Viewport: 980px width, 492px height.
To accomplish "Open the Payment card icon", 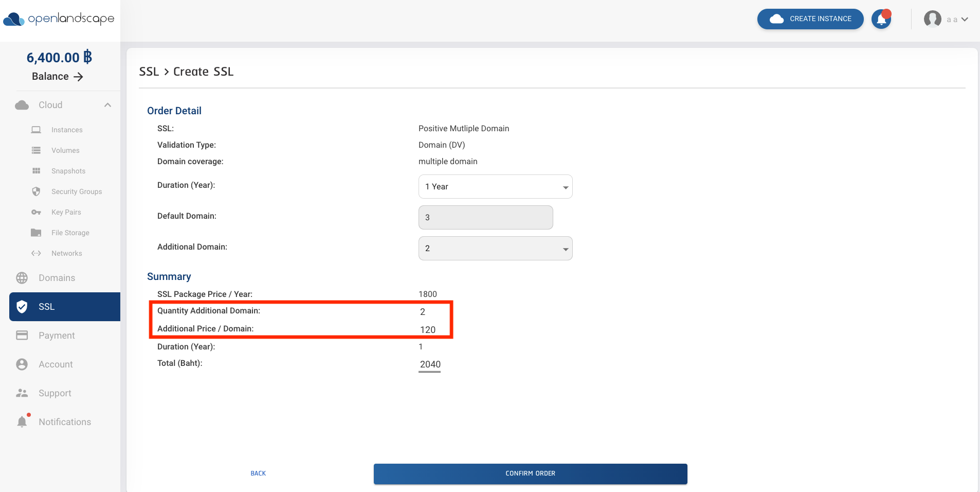I will tap(22, 335).
